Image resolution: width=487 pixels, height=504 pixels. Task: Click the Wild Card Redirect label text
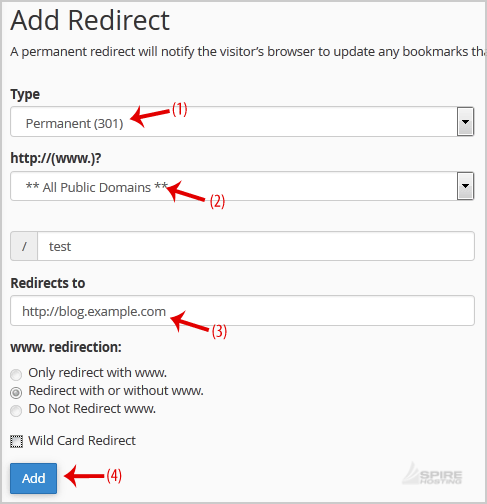[x=82, y=441]
